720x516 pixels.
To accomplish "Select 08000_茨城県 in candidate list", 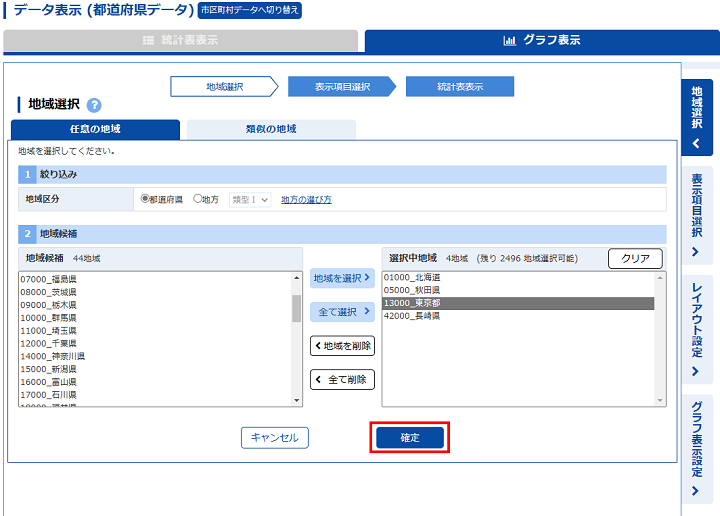I will tap(155, 292).
